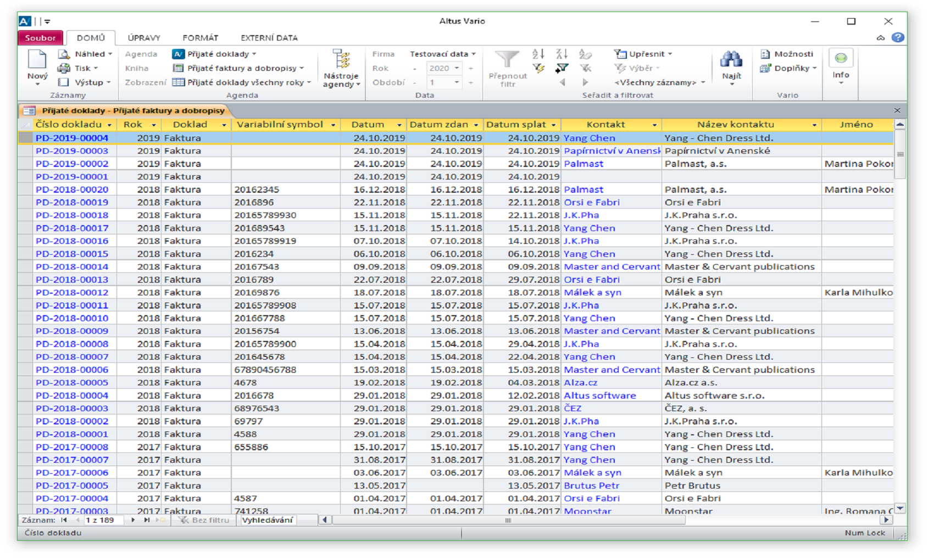Open the Rok 2020 combo box
The width and height of the screenshot is (928, 560).
456,68
